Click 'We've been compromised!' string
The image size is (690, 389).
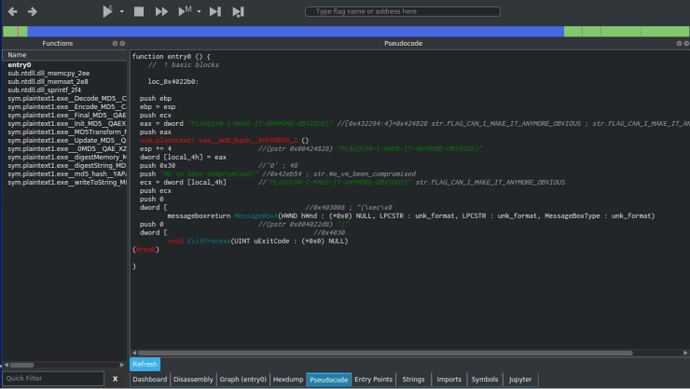click(209, 174)
